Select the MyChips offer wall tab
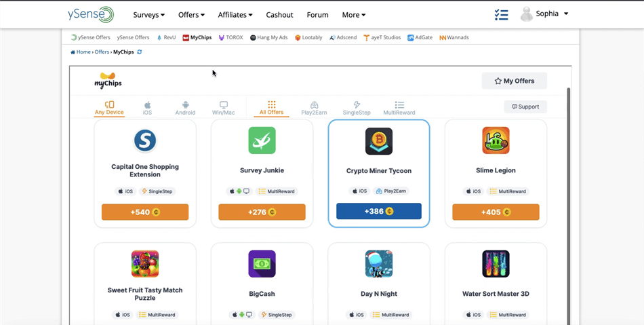The height and width of the screenshot is (325, 644). [x=197, y=37]
